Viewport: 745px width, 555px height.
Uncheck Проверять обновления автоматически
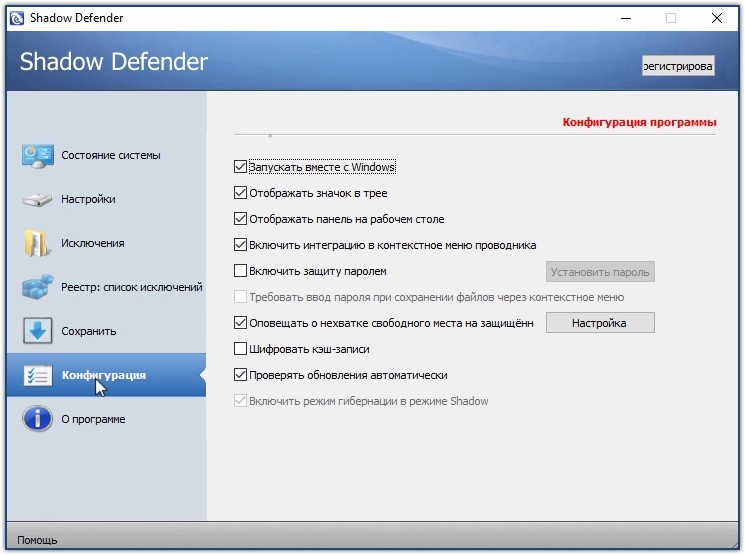coord(240,375)
